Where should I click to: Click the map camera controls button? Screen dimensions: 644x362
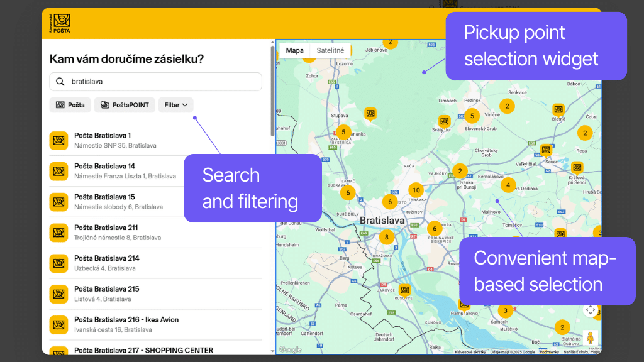(x=590, y=310)
